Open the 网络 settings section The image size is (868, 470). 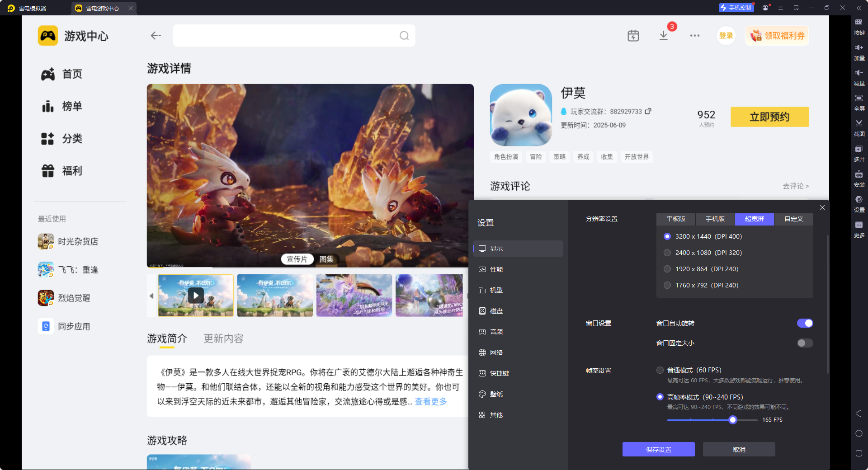point(496,352)
